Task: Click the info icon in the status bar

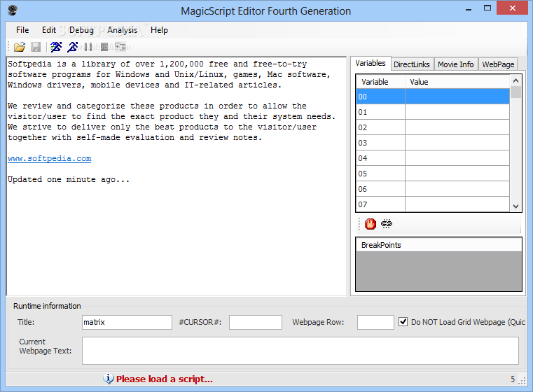Action: coord(108,379)
